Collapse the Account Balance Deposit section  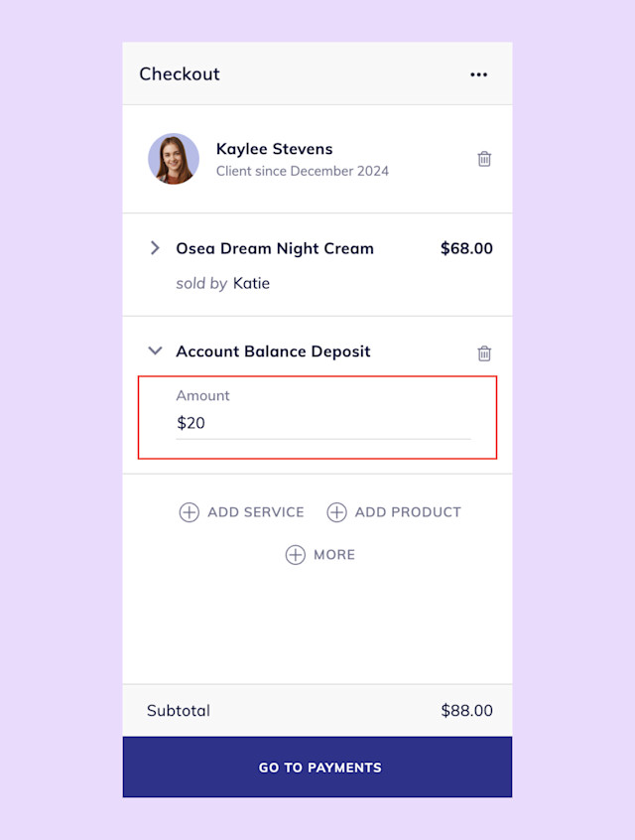click(155, 350)
